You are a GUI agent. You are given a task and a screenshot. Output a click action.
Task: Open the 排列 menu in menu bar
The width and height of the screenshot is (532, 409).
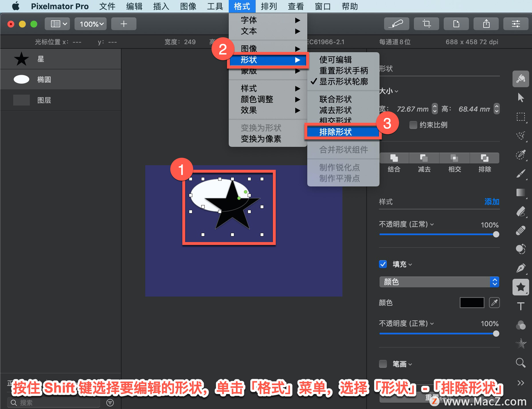(x=269, y=6)
